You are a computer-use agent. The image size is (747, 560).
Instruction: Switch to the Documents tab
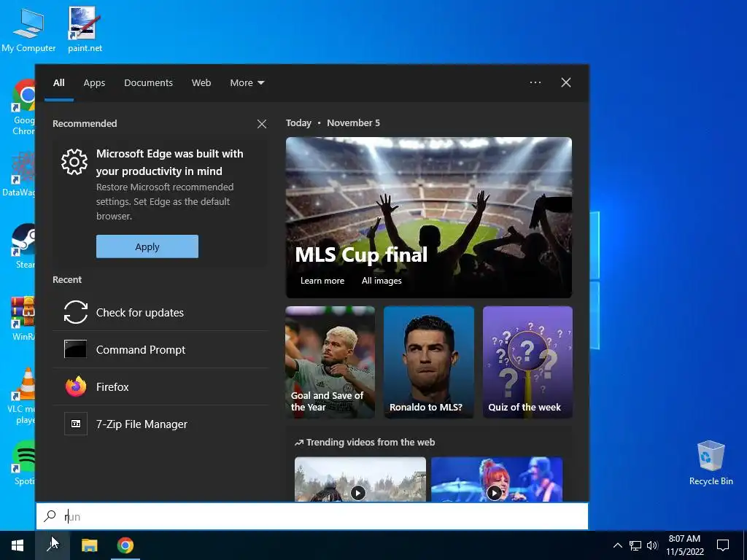pos(148,83)
